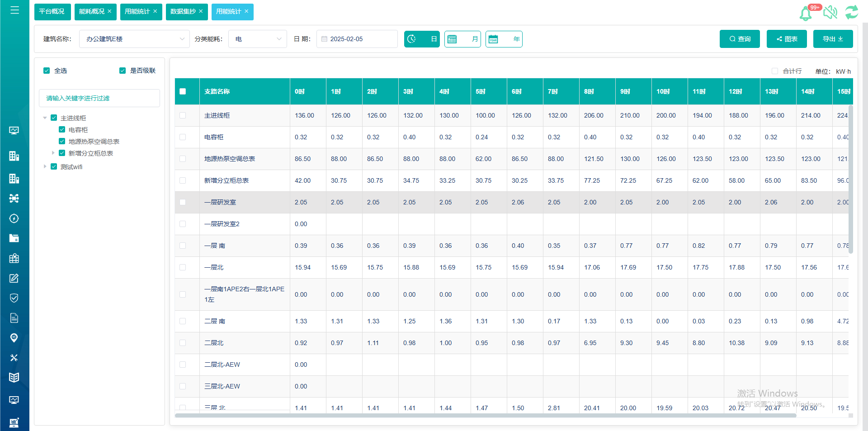Click the 查询 search button

coord(740,39)
